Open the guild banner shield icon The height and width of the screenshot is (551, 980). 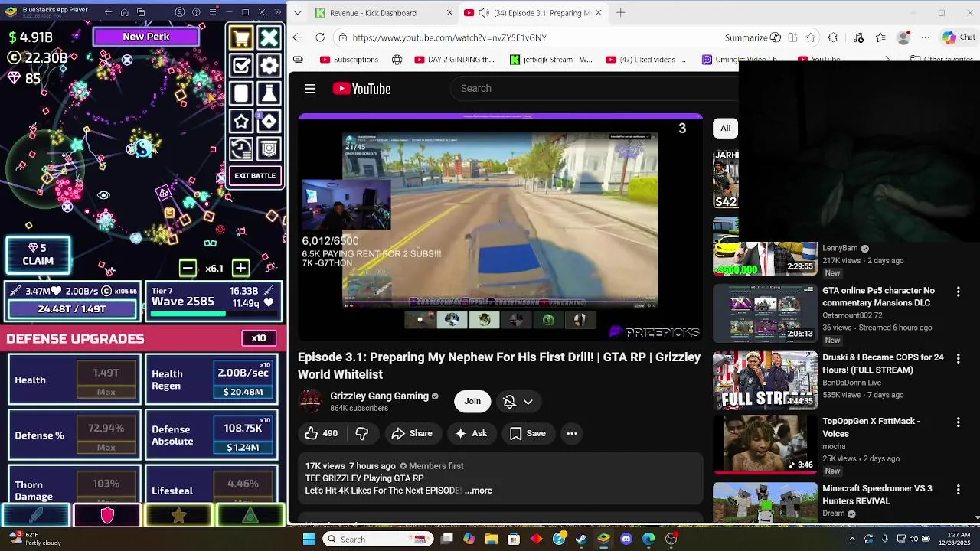[269, 148]
